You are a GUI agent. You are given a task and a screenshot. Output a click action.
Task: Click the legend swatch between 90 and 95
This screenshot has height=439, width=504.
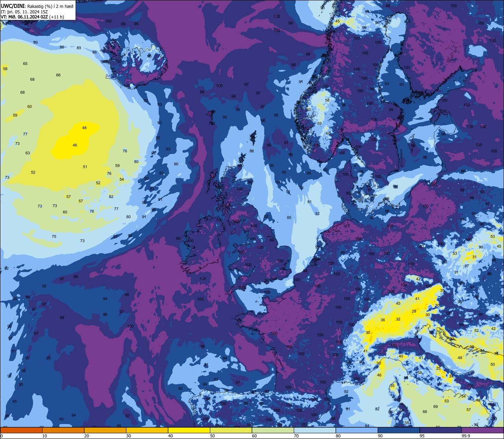398,430
